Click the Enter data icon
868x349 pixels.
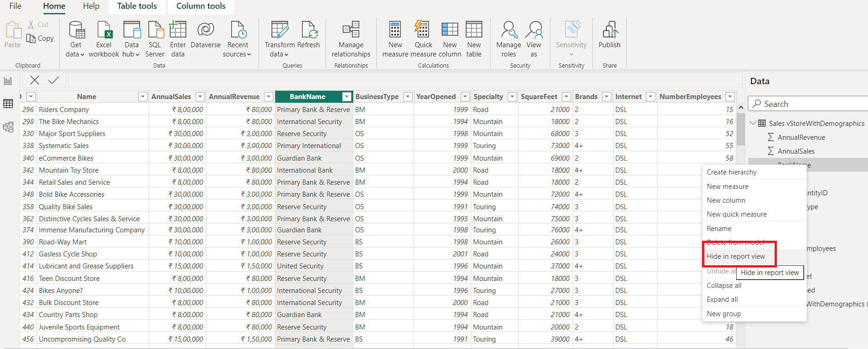click(x=178, y=30)
